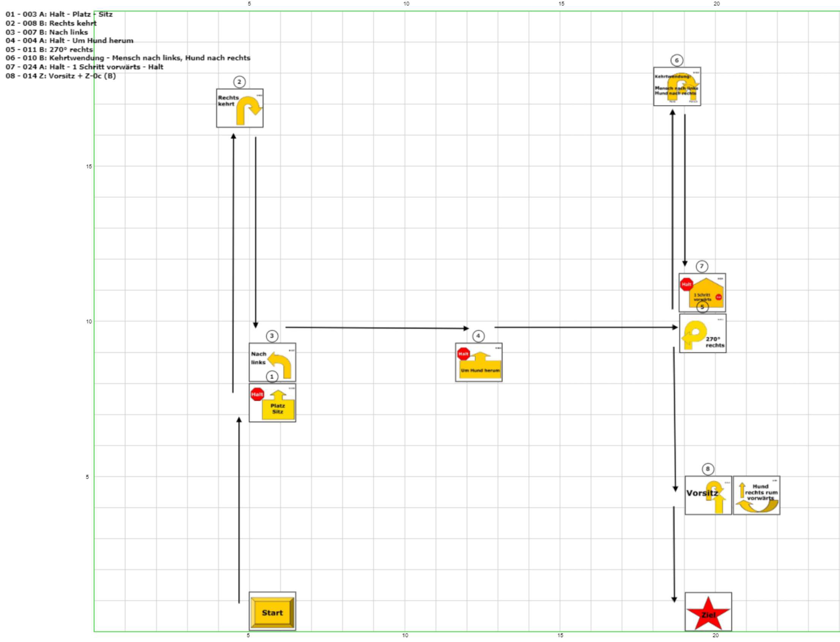
Task: Select the Um Hund herum sign
Action: click(x=478, y=362)
